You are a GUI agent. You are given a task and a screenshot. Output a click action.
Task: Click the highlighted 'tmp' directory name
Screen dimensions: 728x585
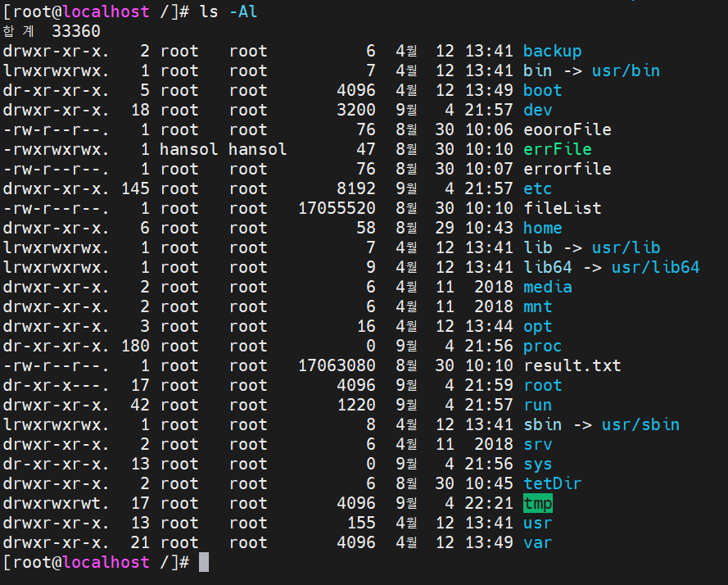pyautogui.click(x=538, y=503)
